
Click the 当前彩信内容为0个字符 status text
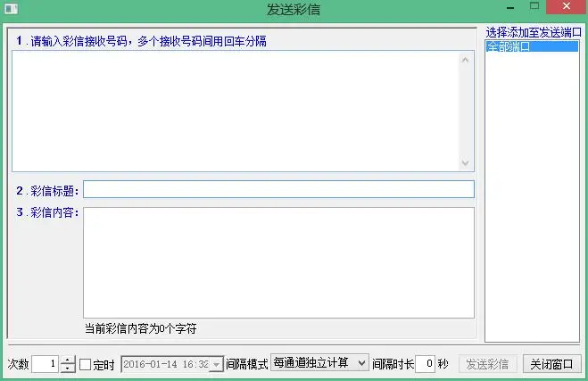141,329
